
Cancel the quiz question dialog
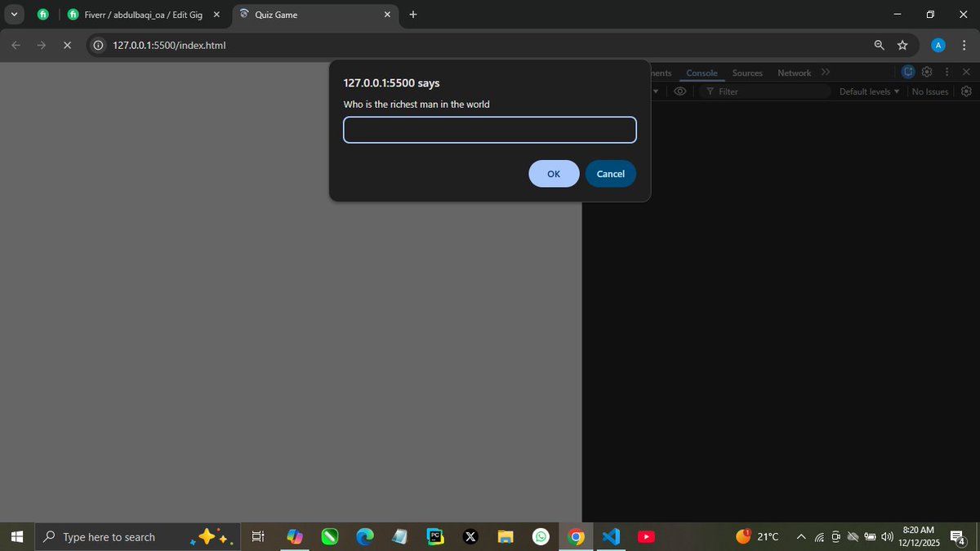[610, 173]
